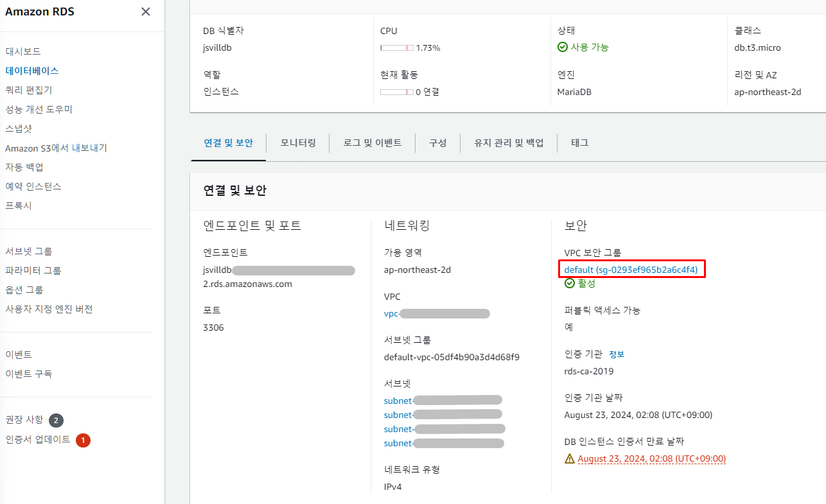
Task: Open 이벤트 in the sidebar
Action: (x=19, y=354)
